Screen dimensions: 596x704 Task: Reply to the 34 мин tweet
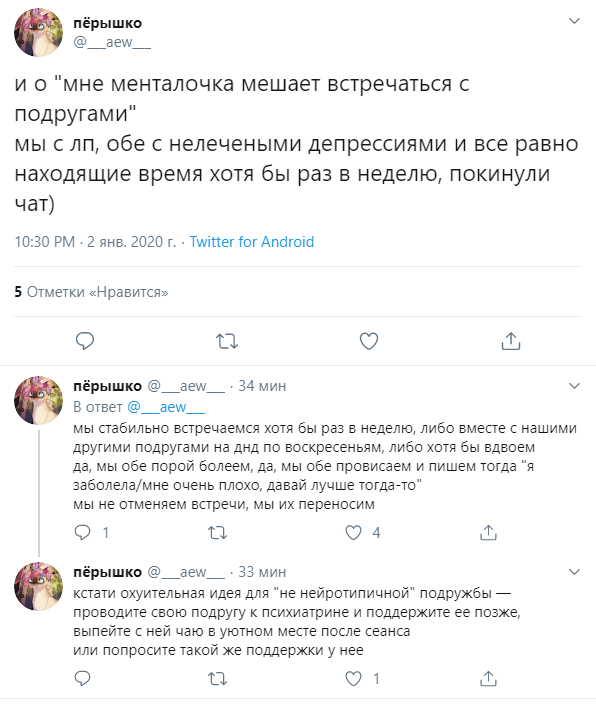tap(82, 532)
